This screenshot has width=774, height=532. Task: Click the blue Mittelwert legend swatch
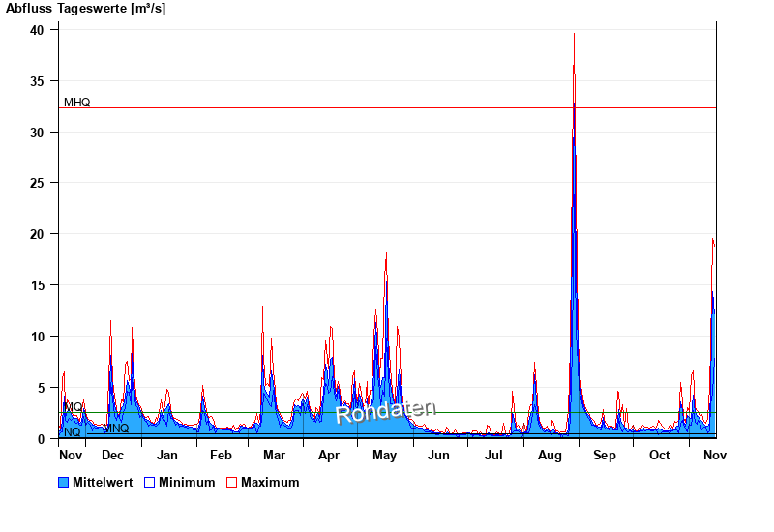[64, 482]
